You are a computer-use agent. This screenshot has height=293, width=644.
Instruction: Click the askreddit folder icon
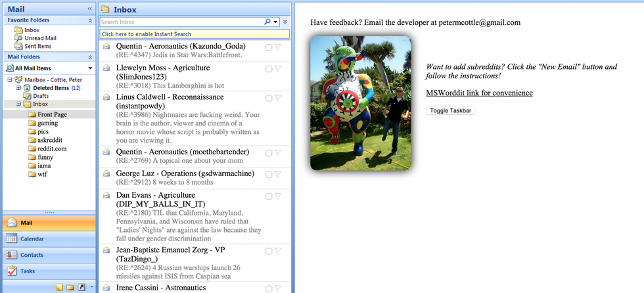pos(32,141)
